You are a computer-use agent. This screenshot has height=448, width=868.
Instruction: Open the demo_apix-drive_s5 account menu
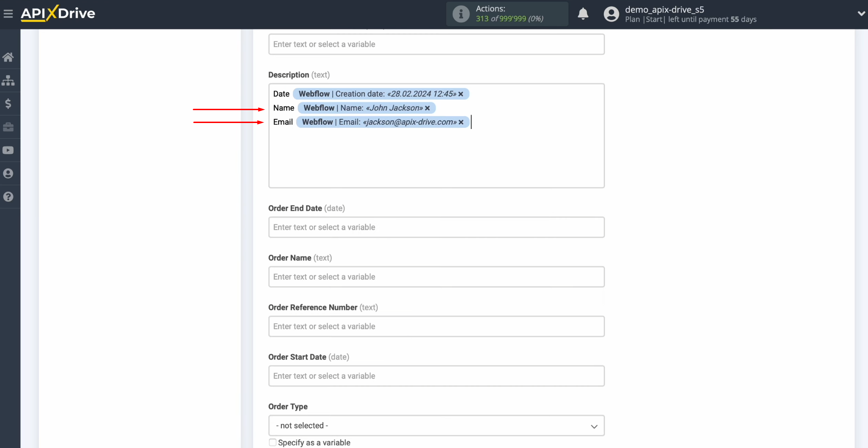(x=664, y=10)
